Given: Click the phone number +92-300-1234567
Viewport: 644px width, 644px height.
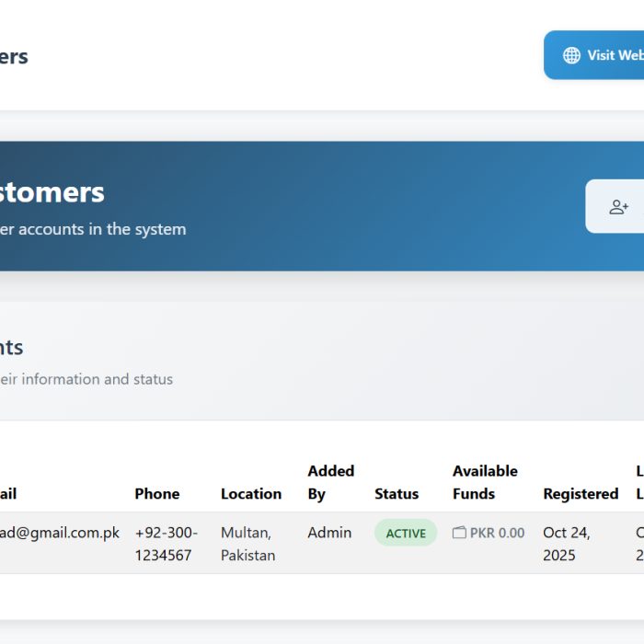Looking at the screenshot, I should 166,544.
